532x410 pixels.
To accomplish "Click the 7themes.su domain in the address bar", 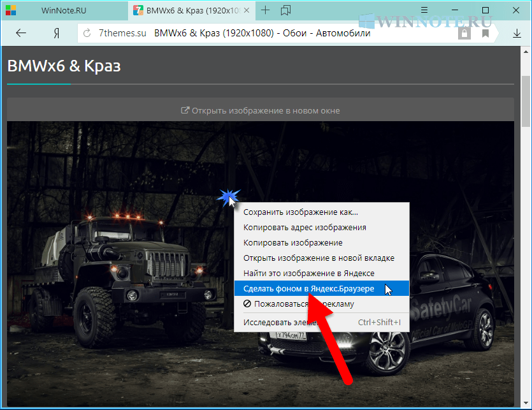I will [x=122, y=33].
